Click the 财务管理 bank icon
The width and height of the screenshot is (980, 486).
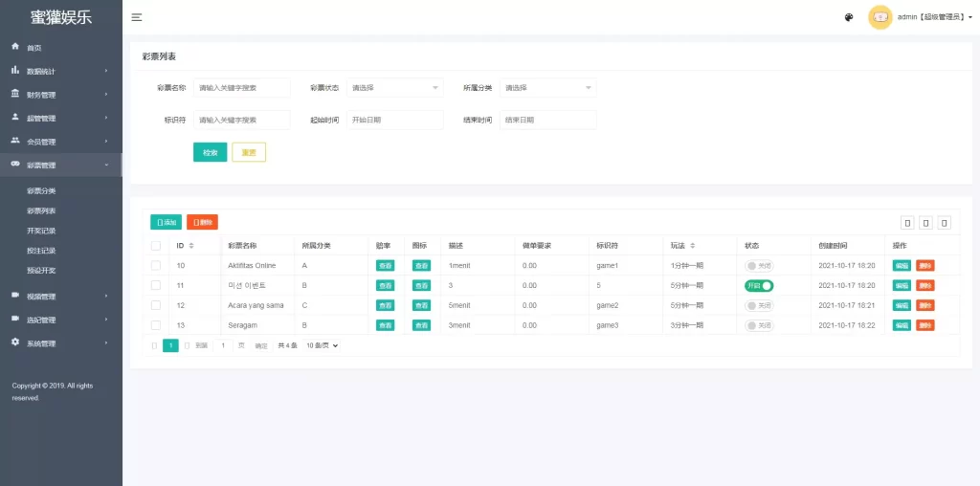pyautogui.click(x=15, y=94)
